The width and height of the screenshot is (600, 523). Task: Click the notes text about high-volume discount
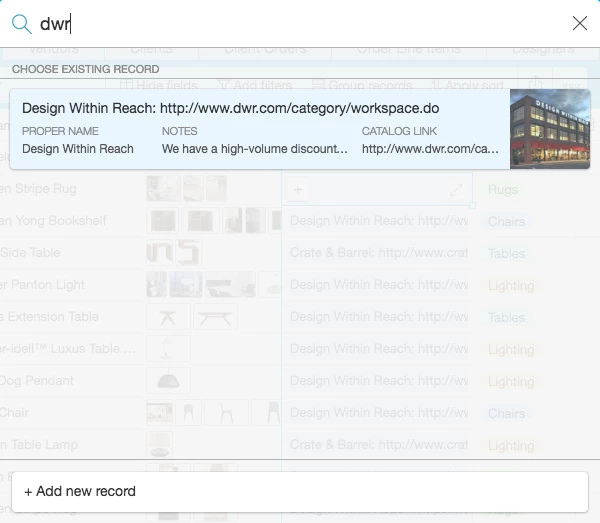[254, 149]
